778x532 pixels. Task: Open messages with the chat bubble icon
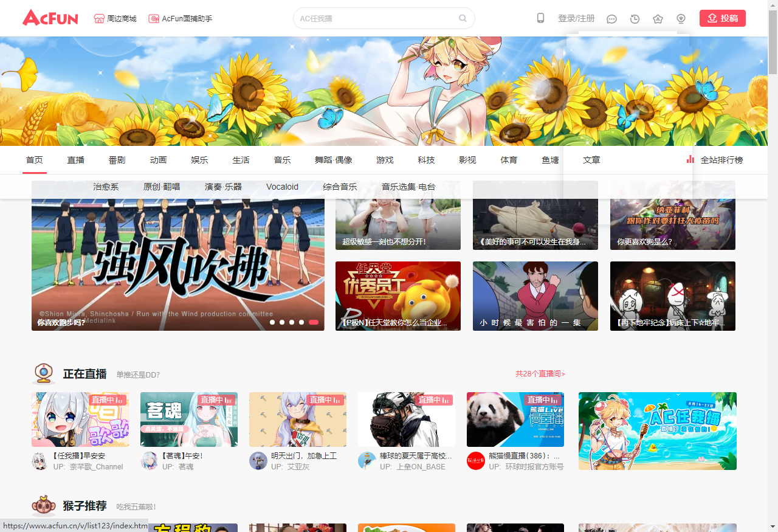coord(611,19)
